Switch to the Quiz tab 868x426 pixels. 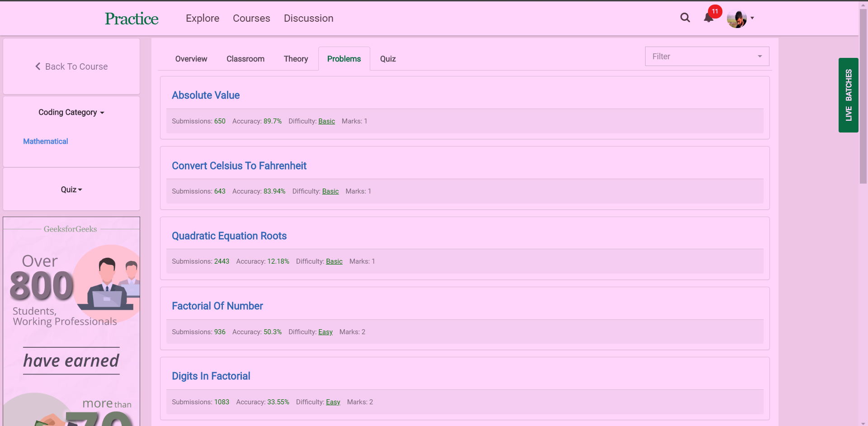[x=388, y=59]
